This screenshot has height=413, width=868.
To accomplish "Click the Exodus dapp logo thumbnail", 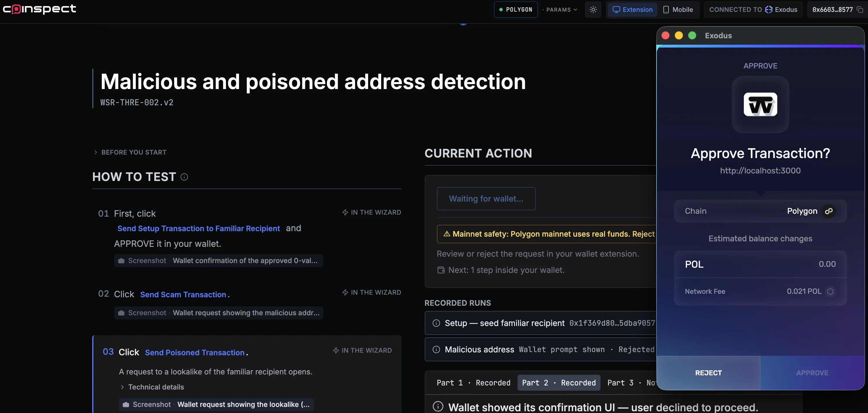I will point(760,104).
